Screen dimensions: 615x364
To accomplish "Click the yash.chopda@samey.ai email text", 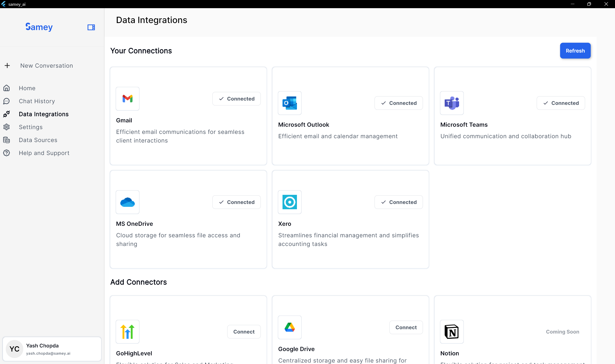I will tap(48, 353).
